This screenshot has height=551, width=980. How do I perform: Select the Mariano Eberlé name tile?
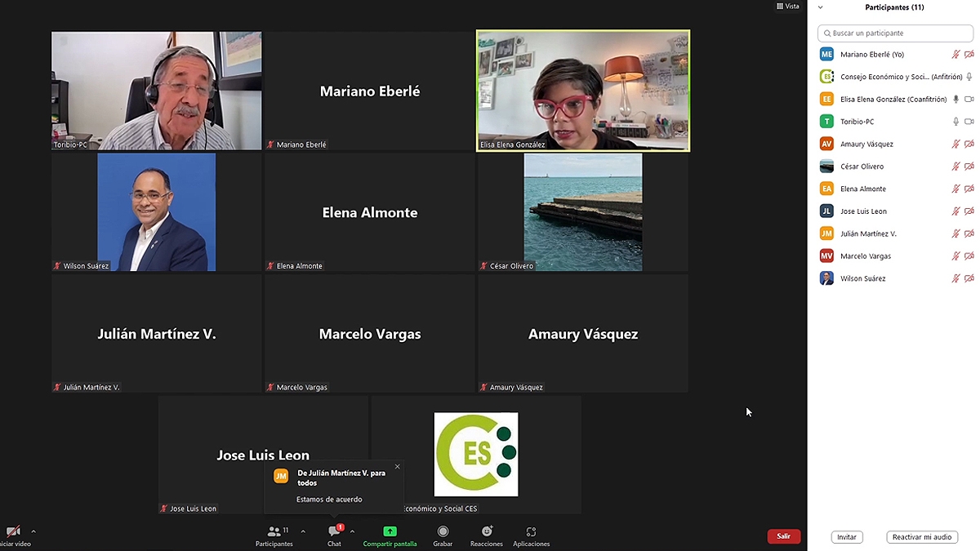coord(370,91)
